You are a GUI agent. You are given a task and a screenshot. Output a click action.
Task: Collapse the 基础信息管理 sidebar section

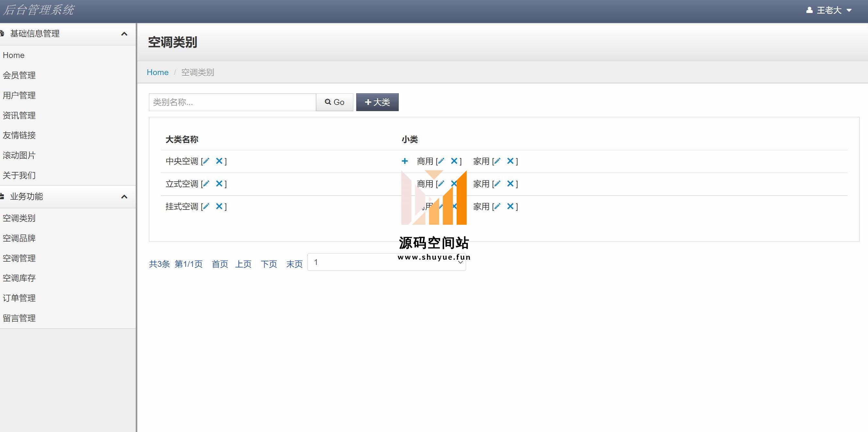point(124,34)
